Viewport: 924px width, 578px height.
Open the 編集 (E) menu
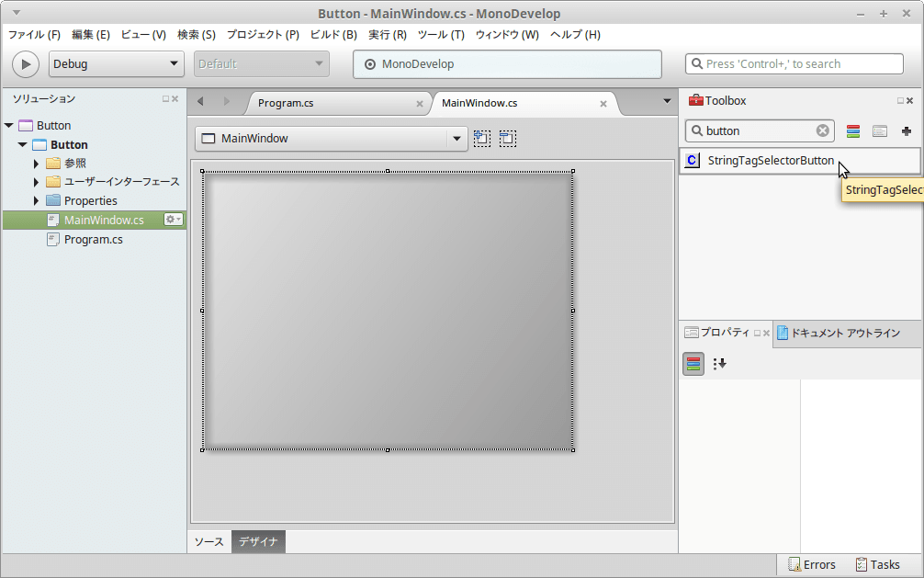click(x=91, y=35)
